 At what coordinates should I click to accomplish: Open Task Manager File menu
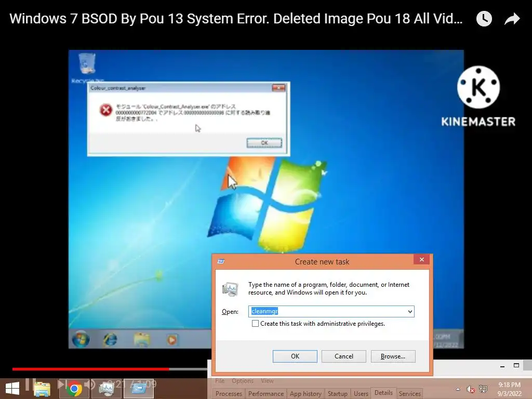[x=220, y=381]
